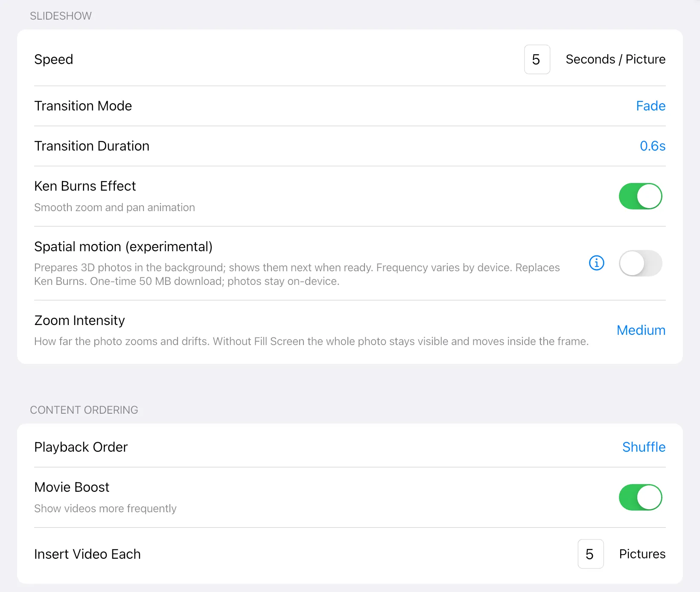The image size is (700, 592).
Task: Open the Transition Mode Fade selector
Action: pyautogui.click(x=650, y=106)
